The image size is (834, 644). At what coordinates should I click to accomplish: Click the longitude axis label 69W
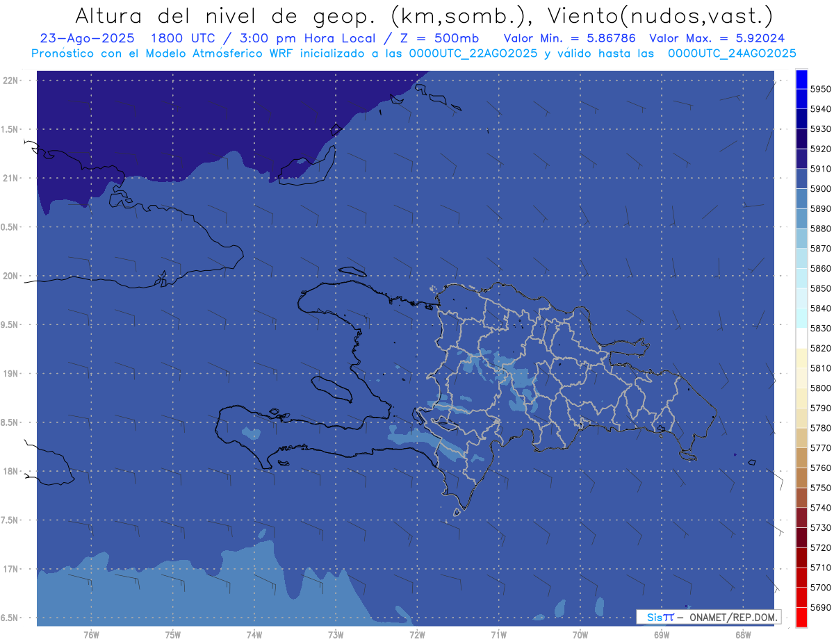pyautogui.click(x=661, y=634)
